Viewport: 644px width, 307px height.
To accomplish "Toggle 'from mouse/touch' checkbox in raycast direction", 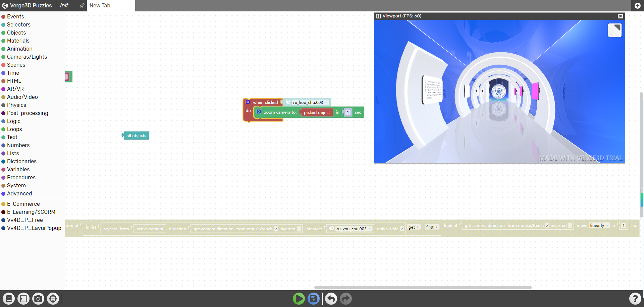I will click(x=276, y=229).
